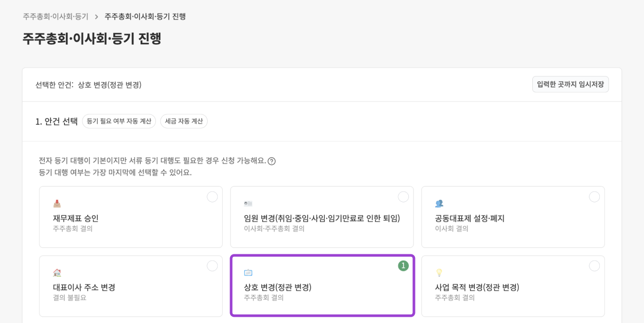Select the radio circle on 대표이사 주소 변경 card

tap(212, 266)
